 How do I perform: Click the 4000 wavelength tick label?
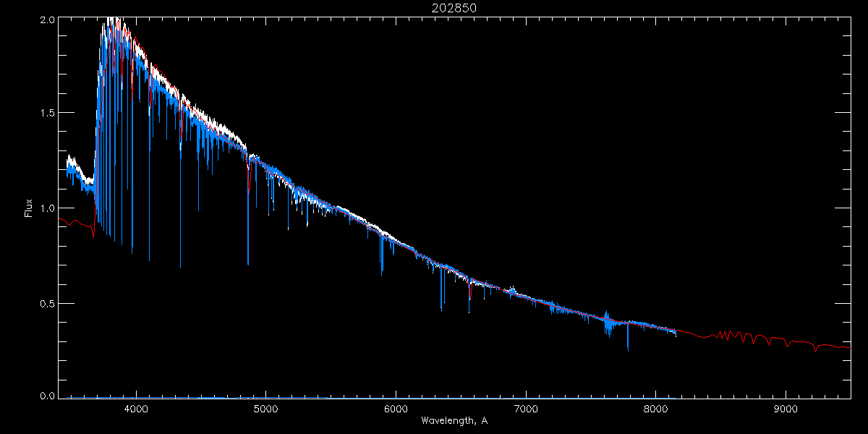click(136, 409)
